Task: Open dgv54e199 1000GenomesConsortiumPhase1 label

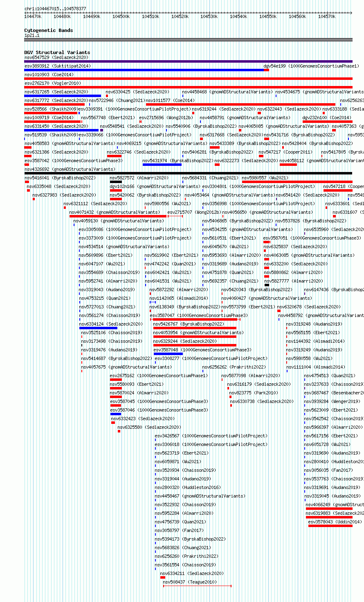Action: point(311,66)
